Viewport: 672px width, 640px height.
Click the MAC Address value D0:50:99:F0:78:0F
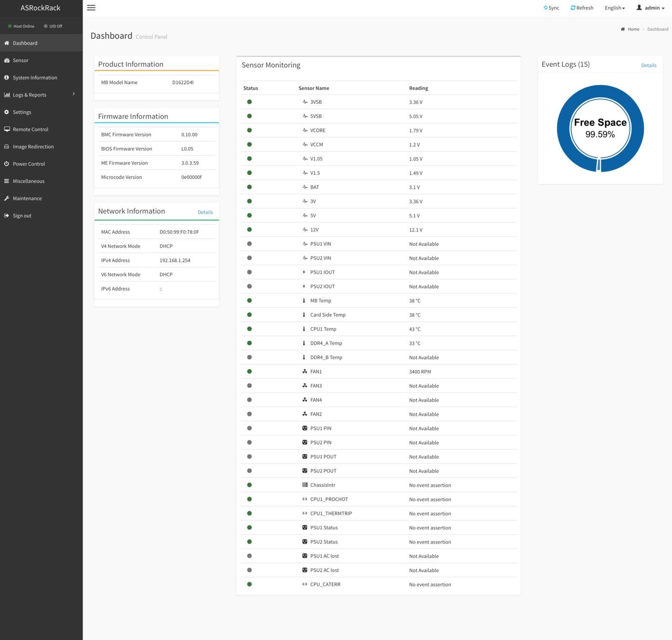[x=179, y=232]
